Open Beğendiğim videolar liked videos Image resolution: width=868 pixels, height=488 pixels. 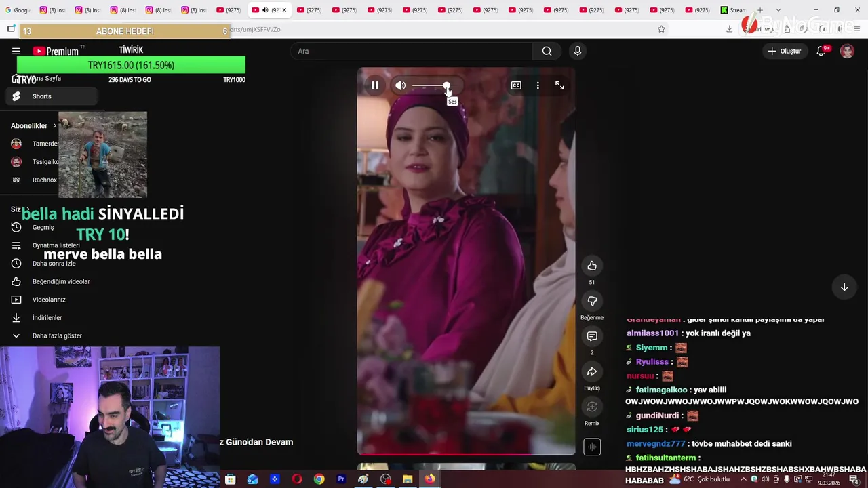[51, 281]
